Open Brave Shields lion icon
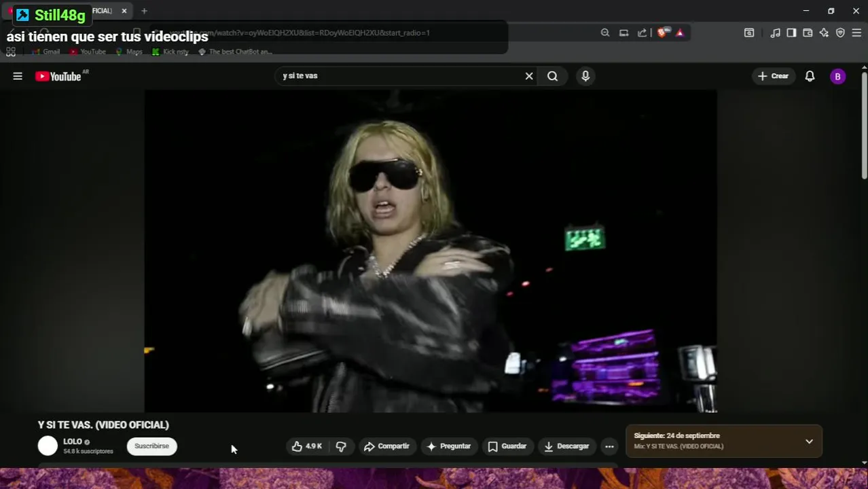The image size is (868, 489). (662, 33)
